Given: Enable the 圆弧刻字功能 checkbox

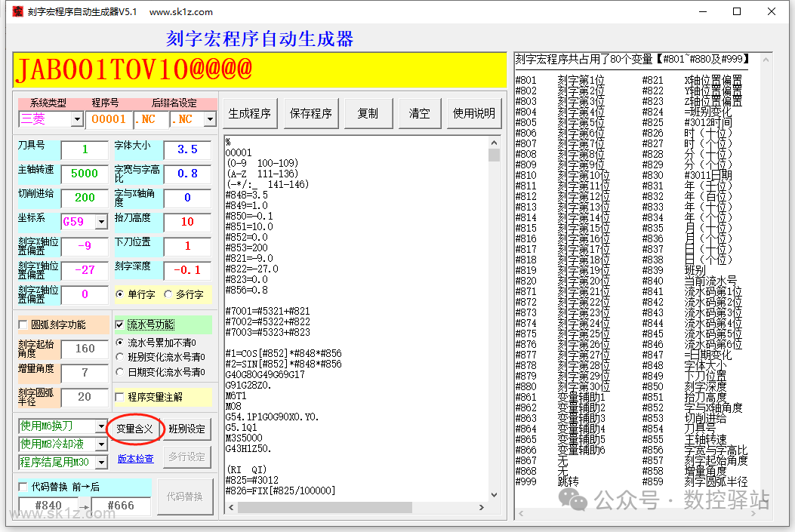Looking at the screenshot, I should [23, 324].
